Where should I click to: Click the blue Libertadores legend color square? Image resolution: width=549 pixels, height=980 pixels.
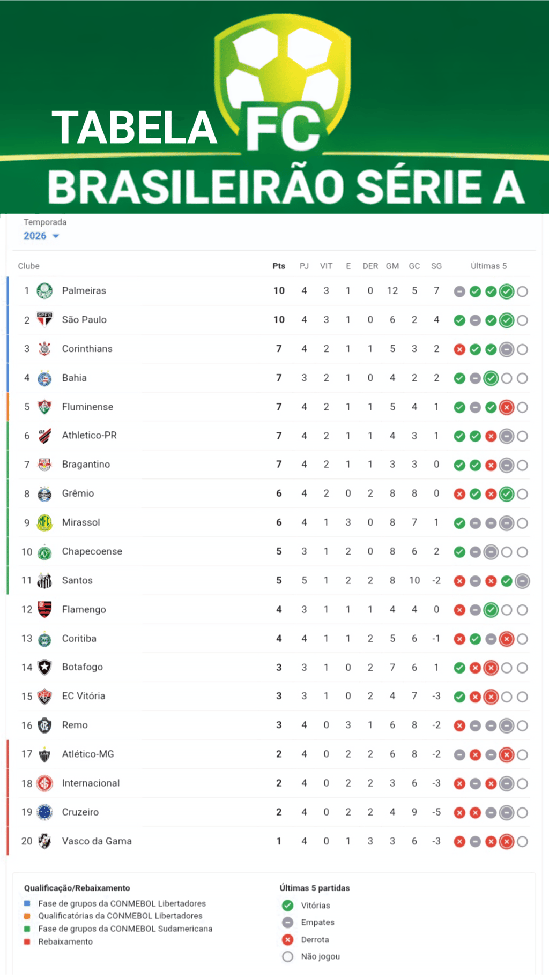click(27, 903)
